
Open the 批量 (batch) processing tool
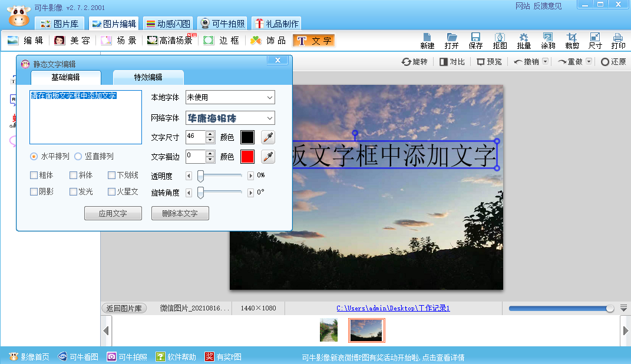coord(523,41)
